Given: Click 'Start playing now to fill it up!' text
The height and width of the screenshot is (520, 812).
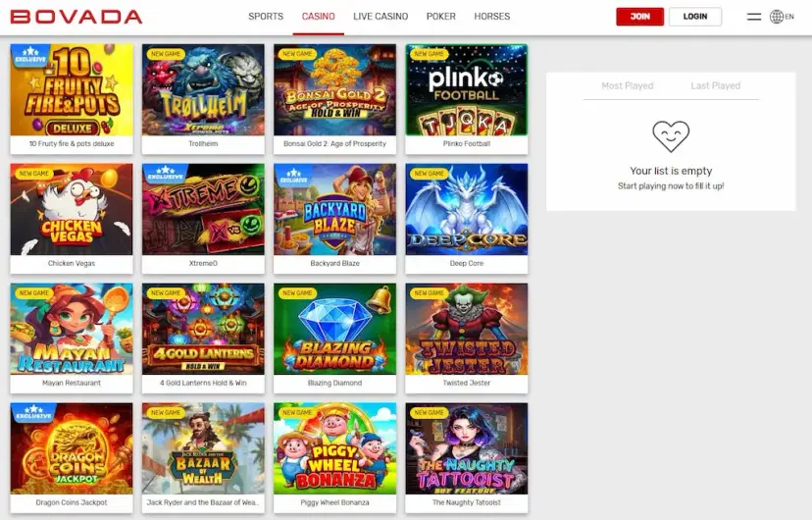Looking at the screenshot, I should (671, 186).
